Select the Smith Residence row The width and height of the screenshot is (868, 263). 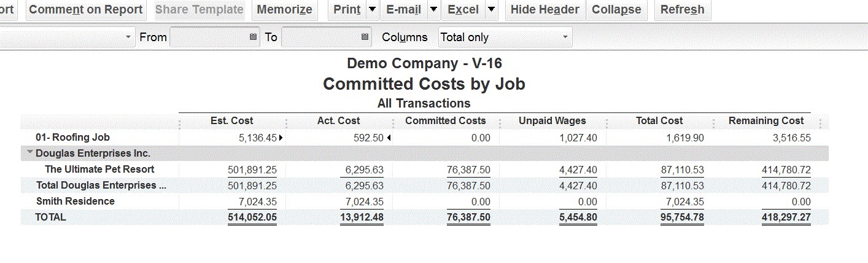pyautogui.click(x=76, y=202)
